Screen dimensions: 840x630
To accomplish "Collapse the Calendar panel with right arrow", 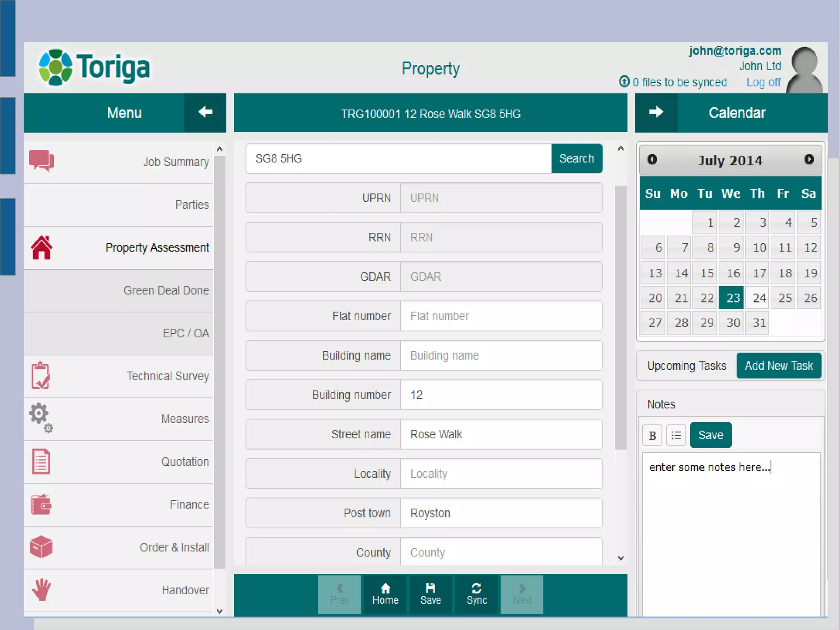I will 656,112.
